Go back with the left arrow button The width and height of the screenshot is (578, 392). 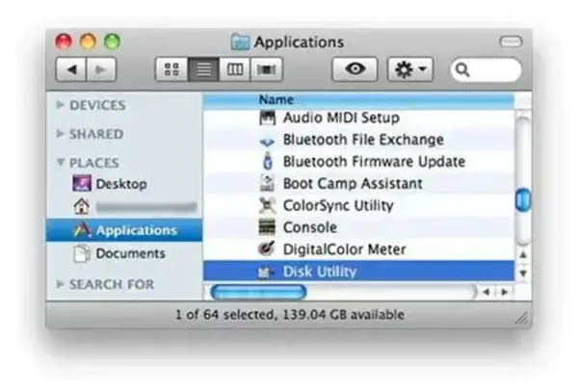click(71, 69)
